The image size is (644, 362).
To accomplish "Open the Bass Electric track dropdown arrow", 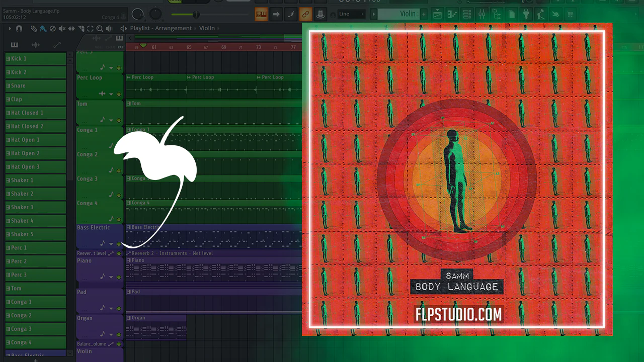I will click(111, 244).
